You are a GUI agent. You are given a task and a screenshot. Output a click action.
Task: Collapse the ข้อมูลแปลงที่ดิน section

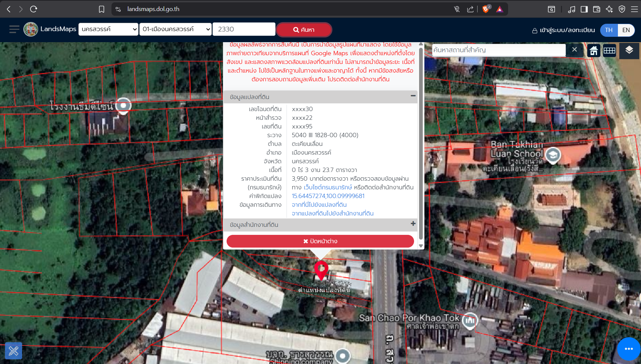click(413, 96)
